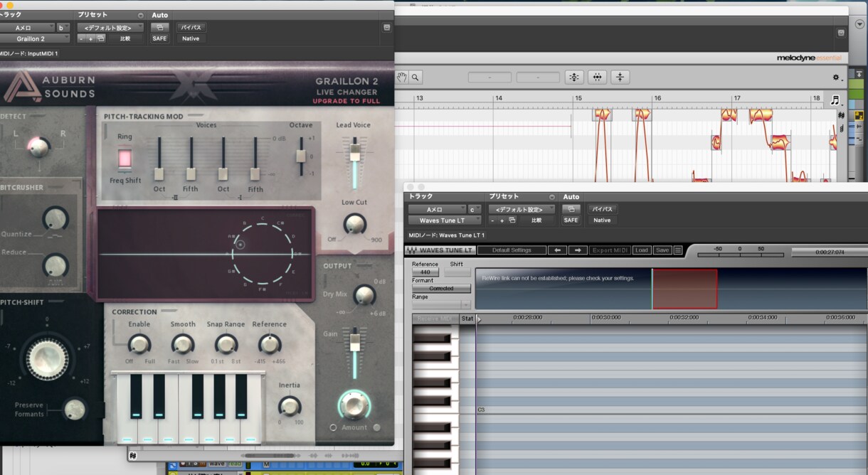
Task: Open Graillon preset menu circle arrow
Action: 140,15
